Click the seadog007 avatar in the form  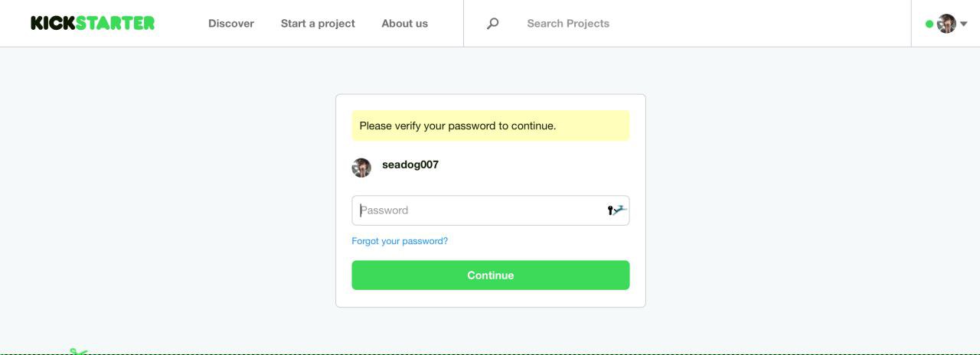[x=361, y=168]
